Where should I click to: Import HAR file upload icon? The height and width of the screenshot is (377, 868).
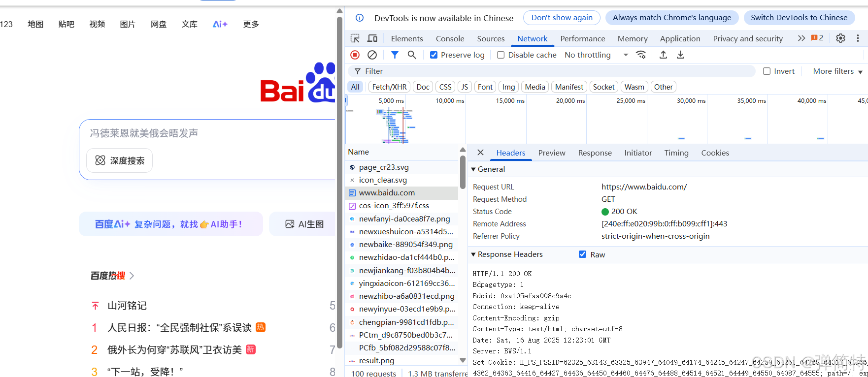(664, 55)
